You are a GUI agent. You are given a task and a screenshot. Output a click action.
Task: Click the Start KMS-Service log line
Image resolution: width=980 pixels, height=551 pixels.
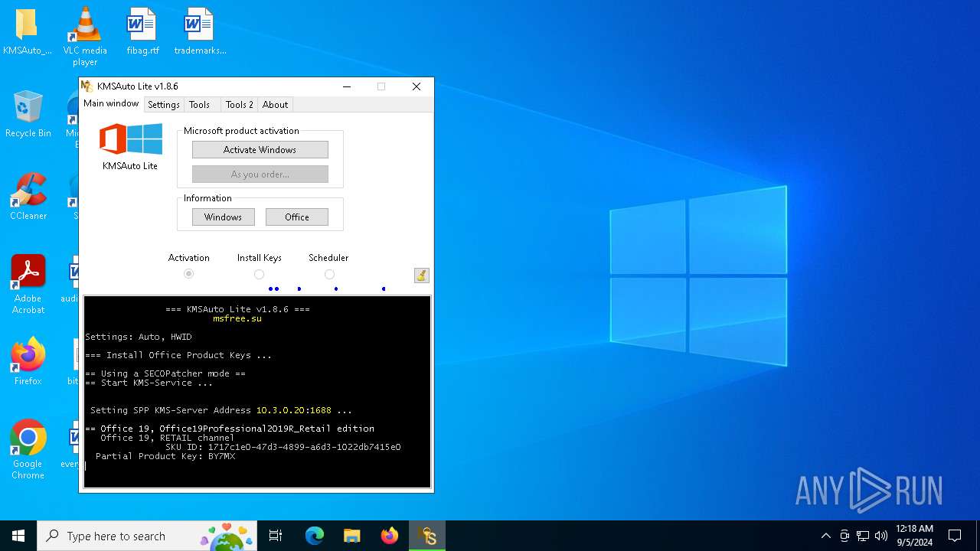[x=149, y=383]
